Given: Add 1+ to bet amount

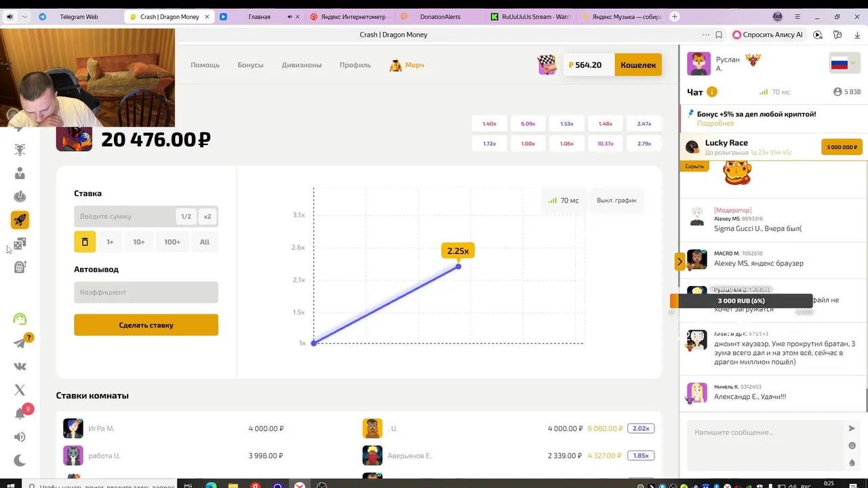Looking at the screenshot, I should point(110,242).
